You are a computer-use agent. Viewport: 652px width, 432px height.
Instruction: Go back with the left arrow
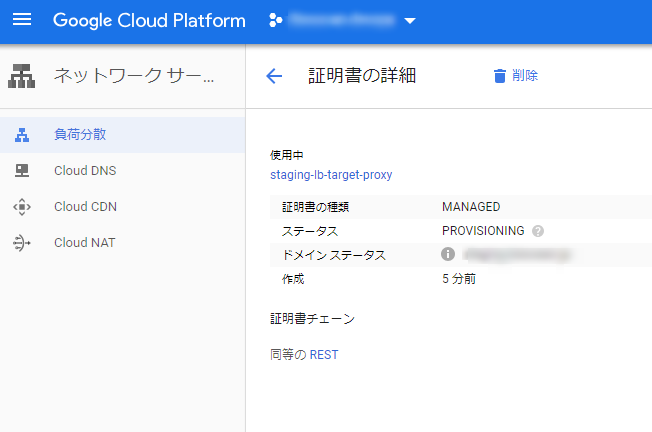274,76
